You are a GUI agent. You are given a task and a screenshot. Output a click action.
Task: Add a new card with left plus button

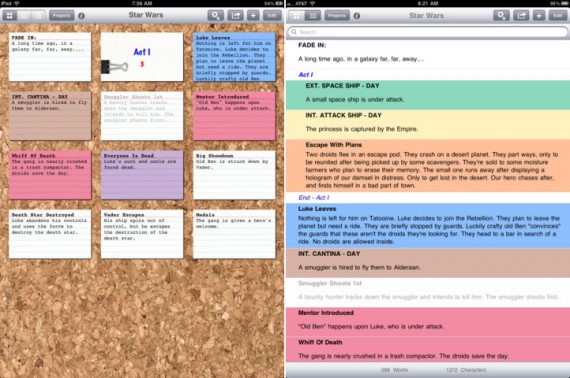coord(253,16)
